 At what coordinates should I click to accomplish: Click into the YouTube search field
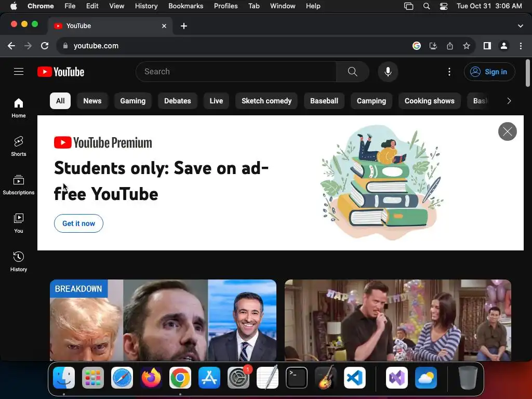[x=236, y=72]
